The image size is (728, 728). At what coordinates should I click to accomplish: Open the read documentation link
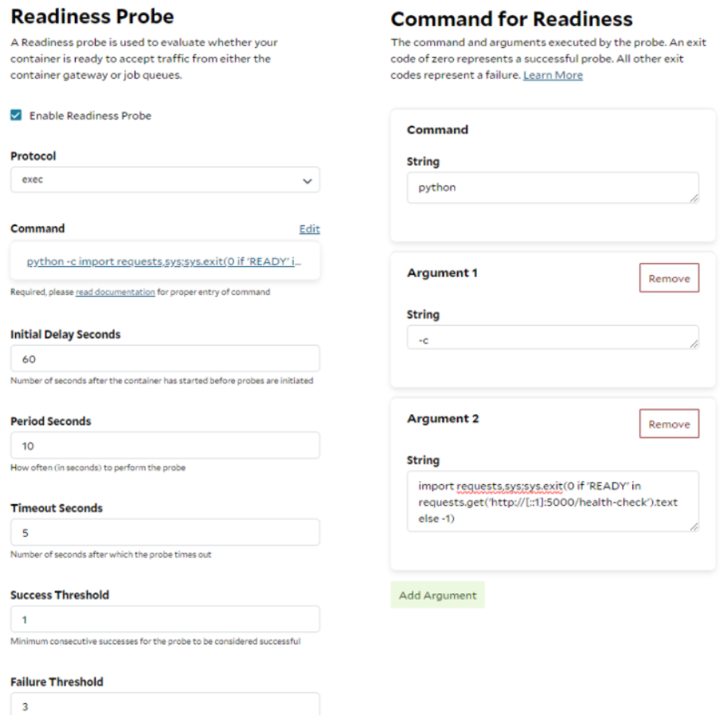pyautogui.click(x=115, y=292)
